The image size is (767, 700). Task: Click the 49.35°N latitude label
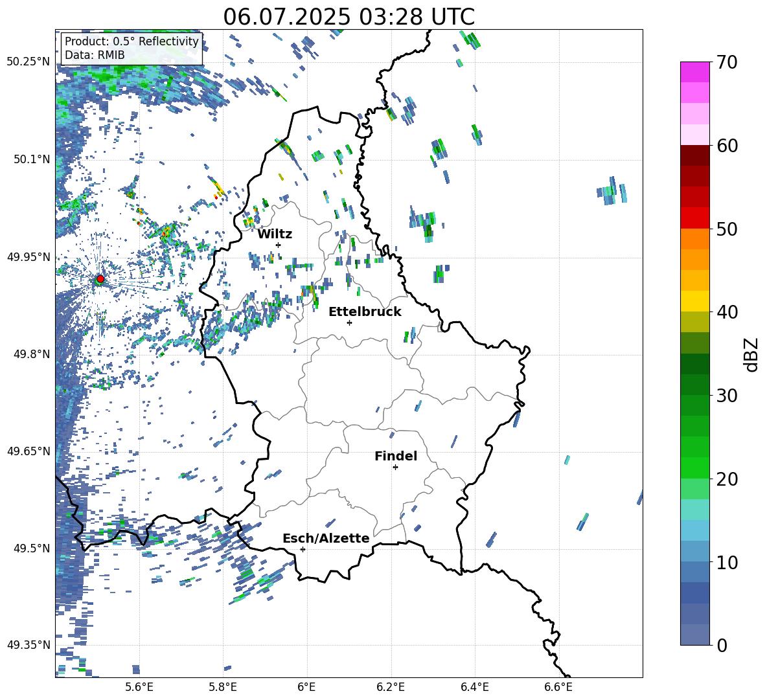click(29, 645)
